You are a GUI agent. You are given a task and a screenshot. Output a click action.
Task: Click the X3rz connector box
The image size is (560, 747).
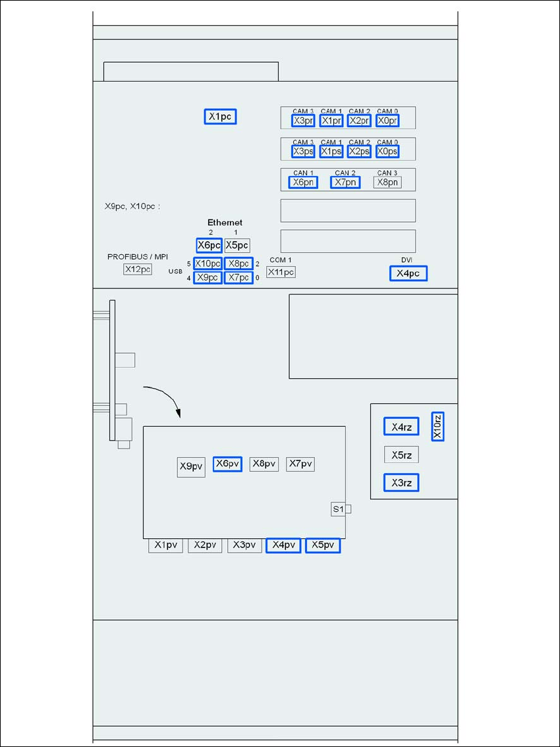pyautogui.click(x=401, y=483)
